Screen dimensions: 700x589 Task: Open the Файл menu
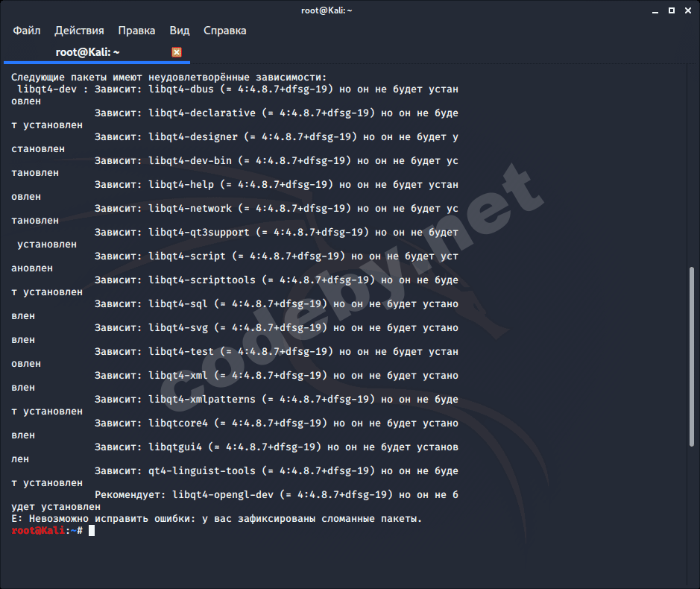point(26,31)
